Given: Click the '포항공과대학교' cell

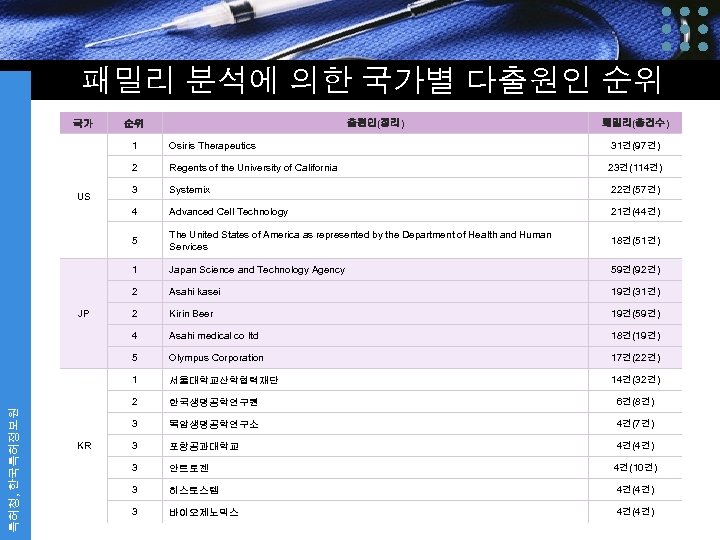Looking at the screenshot, I should pos(375,446).
